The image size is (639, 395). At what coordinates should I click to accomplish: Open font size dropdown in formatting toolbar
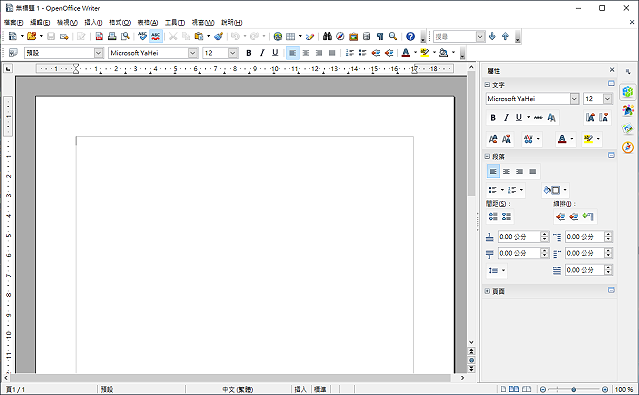pyautogui.click(x=233, y=53)
